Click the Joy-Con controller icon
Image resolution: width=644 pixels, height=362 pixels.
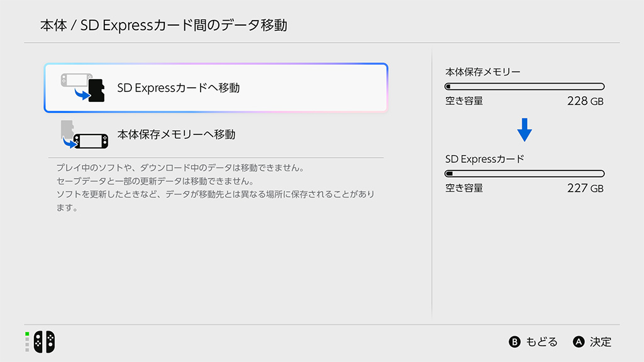[x=44, y=341]
